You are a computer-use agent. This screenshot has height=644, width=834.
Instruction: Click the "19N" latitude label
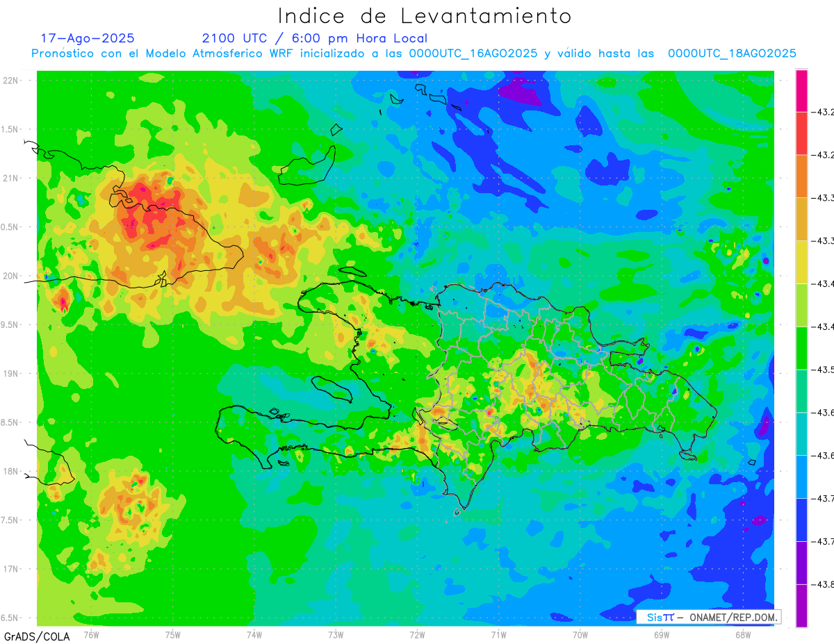tap(11, 374)
